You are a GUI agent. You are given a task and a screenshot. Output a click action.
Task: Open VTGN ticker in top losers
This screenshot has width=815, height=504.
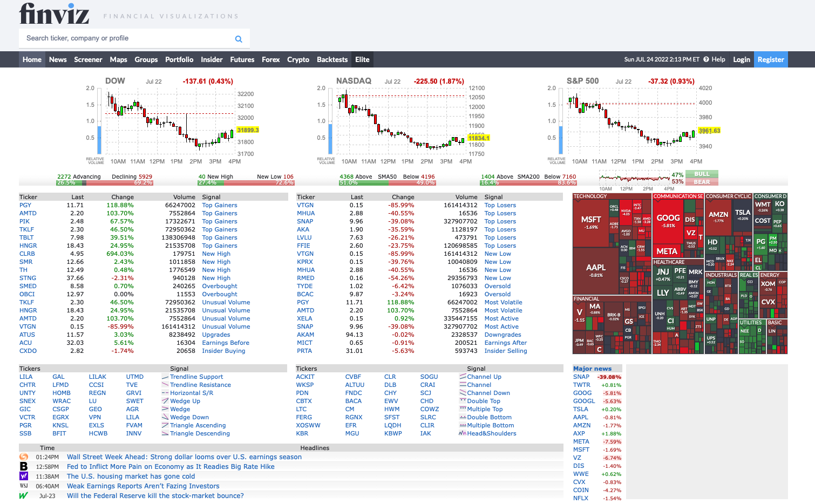(x=305, y=205)
